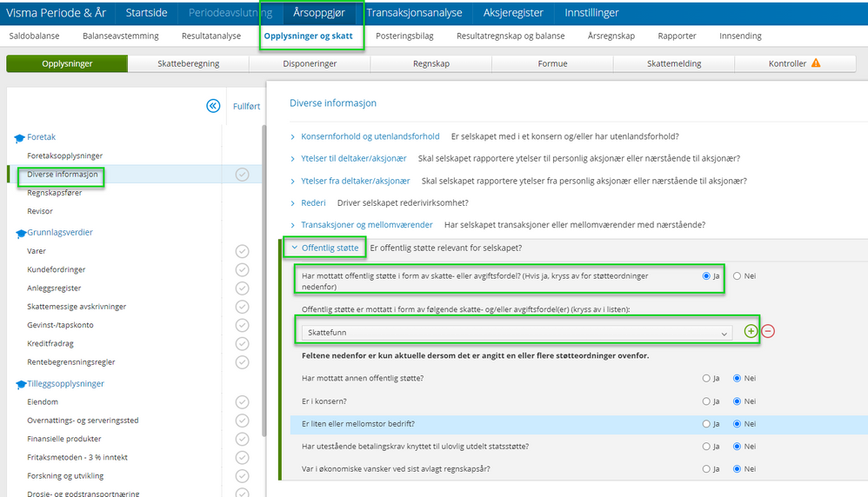Select Ja for Er i konsern
Viewport: 868px width, 497px height.
(x=706, y=401)
